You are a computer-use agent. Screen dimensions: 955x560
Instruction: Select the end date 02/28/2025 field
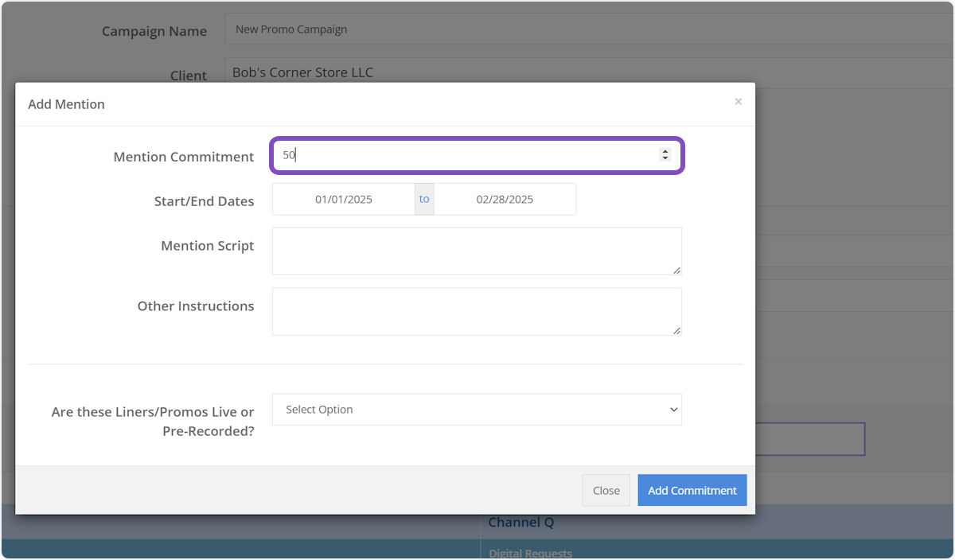(505, 200)
